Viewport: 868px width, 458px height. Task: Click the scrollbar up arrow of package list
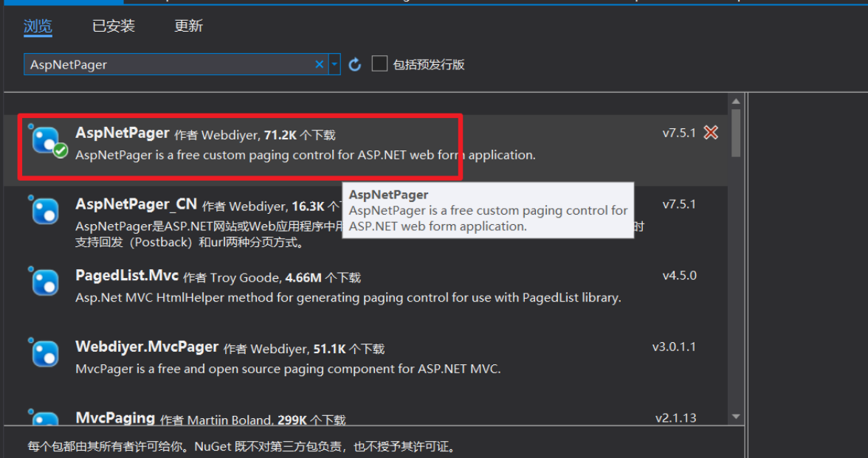click(736, 101)
